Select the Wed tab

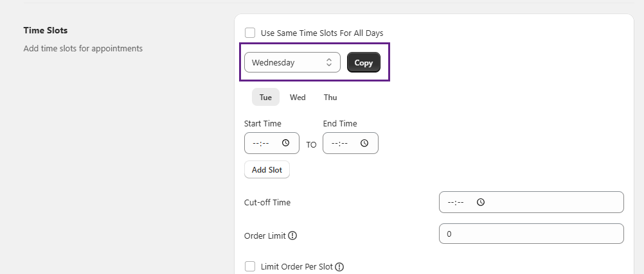click(298, 98)
